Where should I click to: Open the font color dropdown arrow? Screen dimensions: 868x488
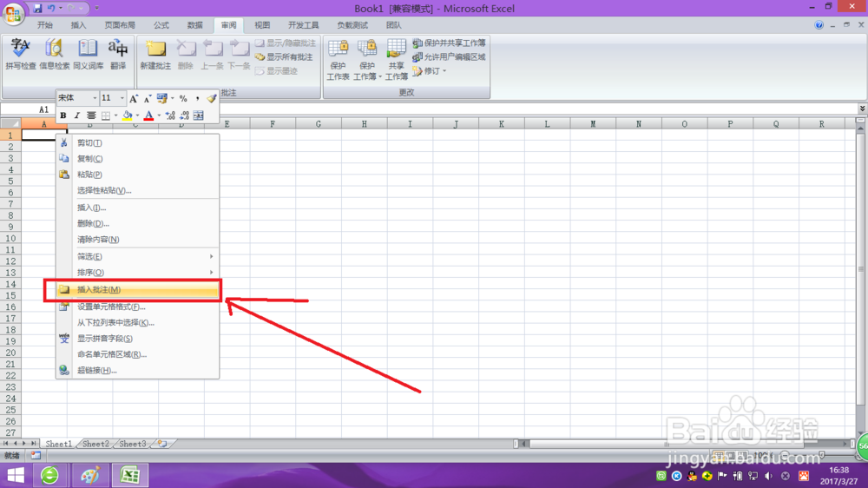coord(159,115)
